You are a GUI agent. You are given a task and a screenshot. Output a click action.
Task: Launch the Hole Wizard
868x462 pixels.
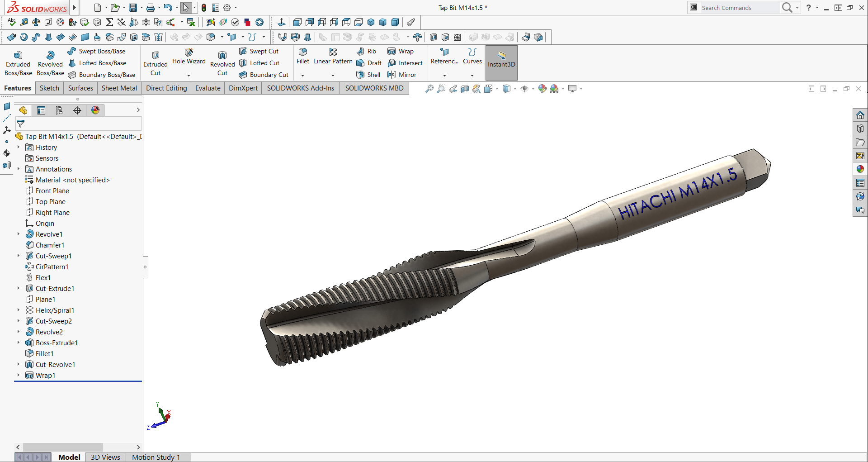click(189, 57)
